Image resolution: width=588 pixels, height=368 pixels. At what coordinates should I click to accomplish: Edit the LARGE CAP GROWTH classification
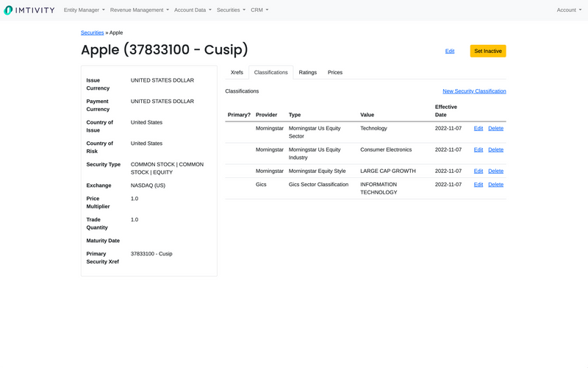[478, 171]
